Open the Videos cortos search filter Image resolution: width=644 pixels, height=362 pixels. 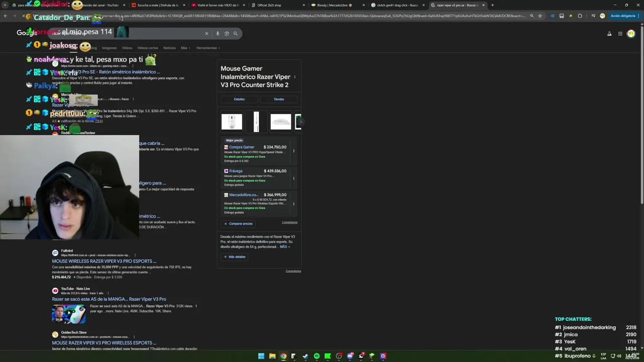coord(147,48)
